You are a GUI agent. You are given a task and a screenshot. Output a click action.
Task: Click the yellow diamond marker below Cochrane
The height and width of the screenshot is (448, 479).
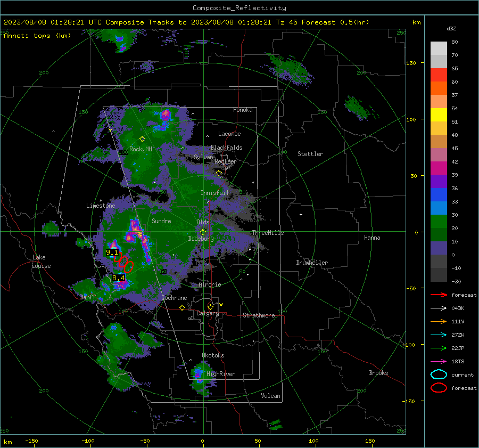pos(182,307)
